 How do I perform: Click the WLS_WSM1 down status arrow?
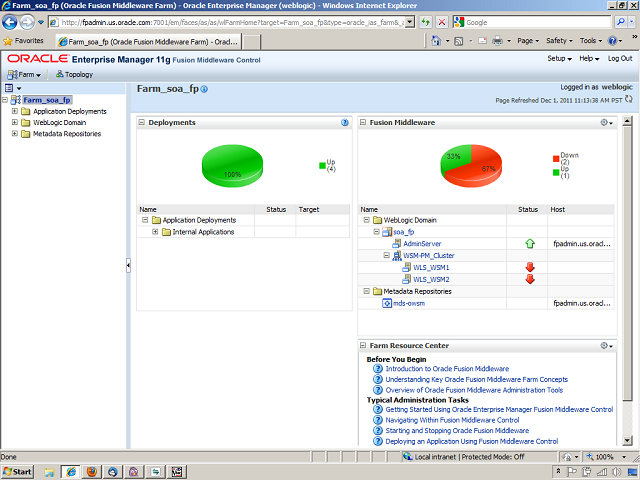(530, 267)
